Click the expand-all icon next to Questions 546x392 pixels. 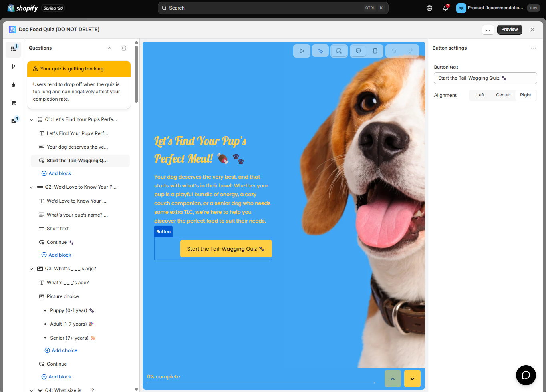[x=124, y=48]
